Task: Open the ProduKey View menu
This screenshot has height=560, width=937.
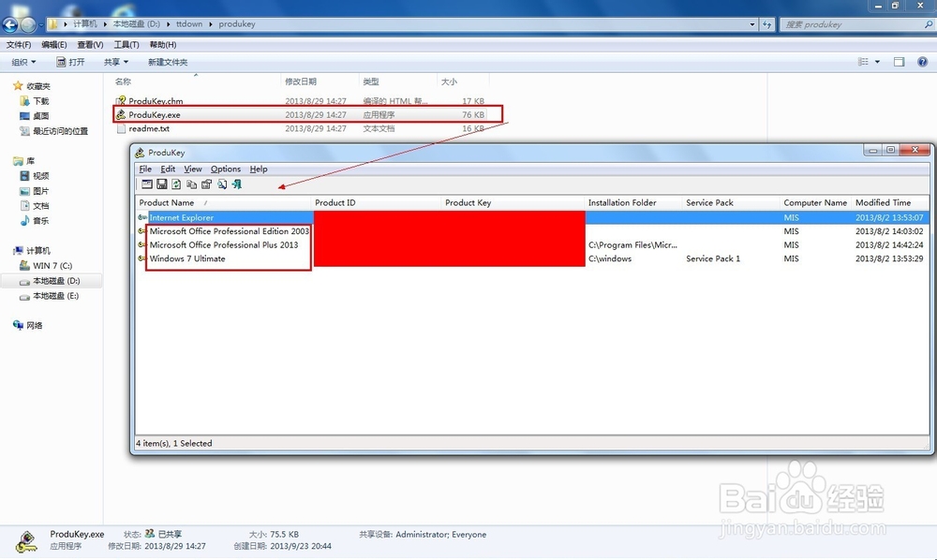Action: (193, 169)
